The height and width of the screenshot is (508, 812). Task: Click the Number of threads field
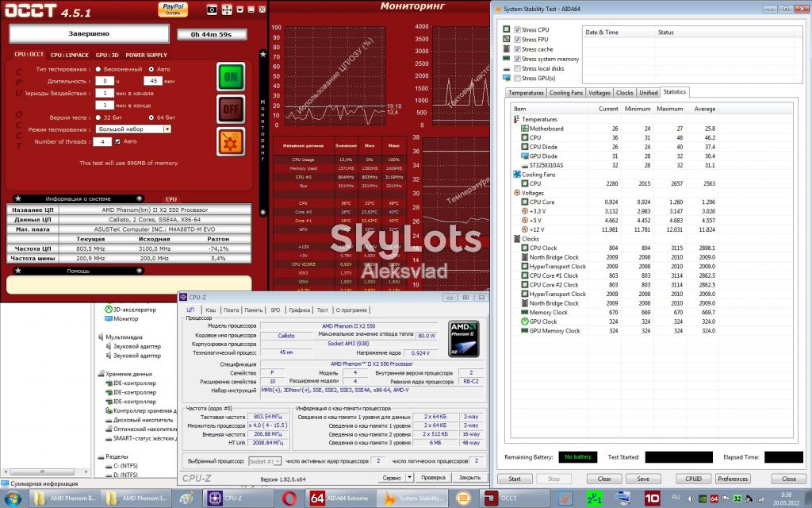click(x=102, y=141)
